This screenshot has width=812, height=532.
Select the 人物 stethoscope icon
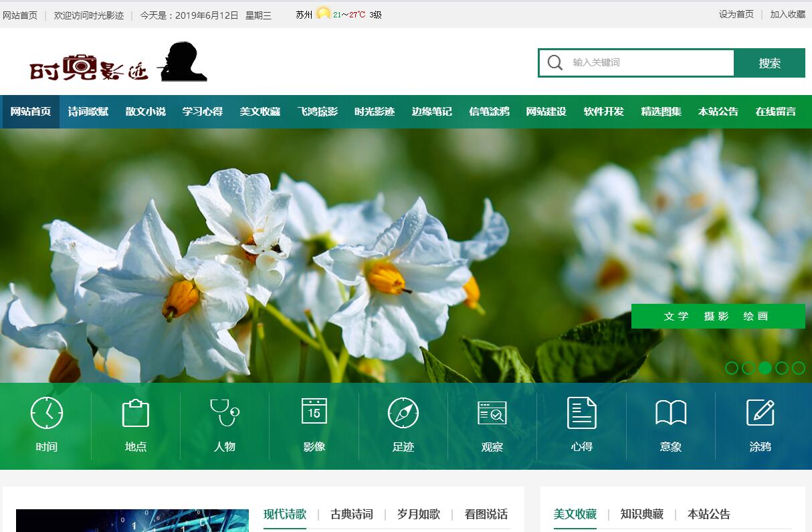click(225, 413)
